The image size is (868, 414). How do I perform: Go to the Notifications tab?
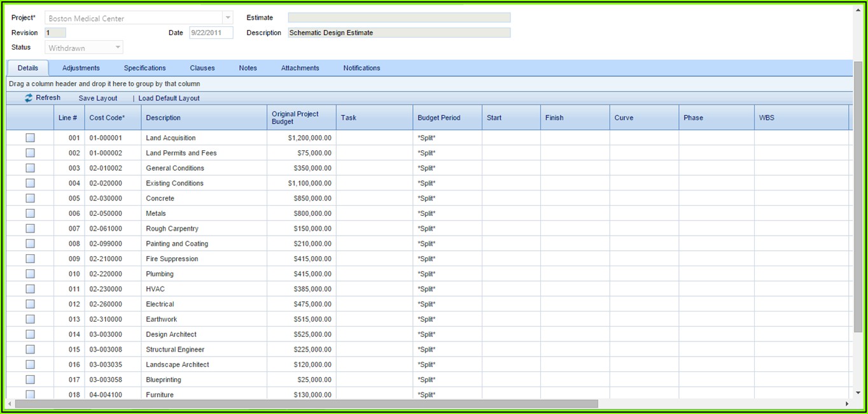pos(361,68)
